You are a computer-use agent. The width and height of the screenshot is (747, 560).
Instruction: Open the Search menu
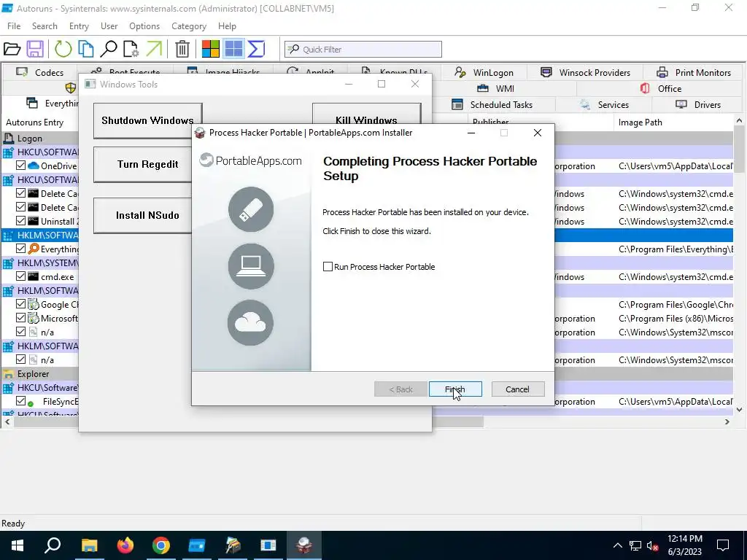pos(44,26)
